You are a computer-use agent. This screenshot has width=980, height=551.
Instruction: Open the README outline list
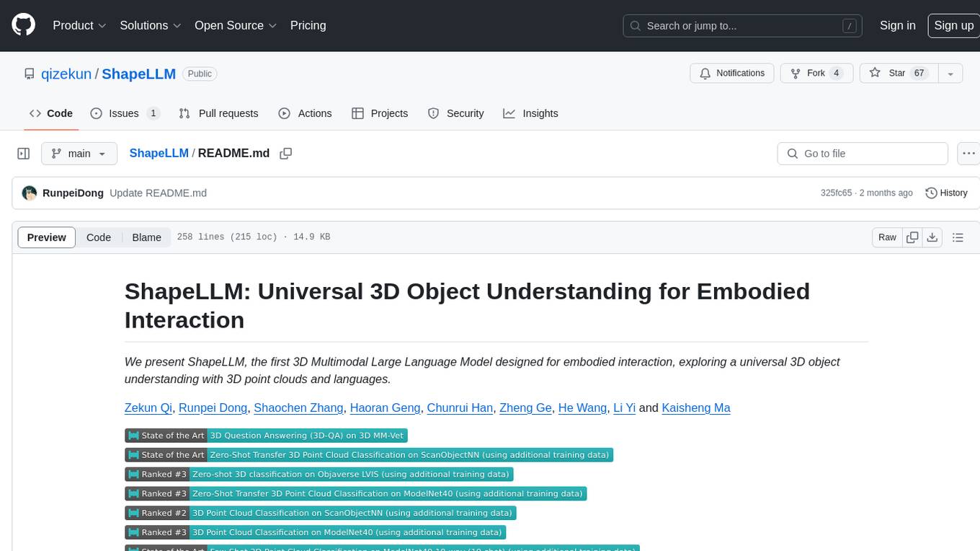pos(958,237)
